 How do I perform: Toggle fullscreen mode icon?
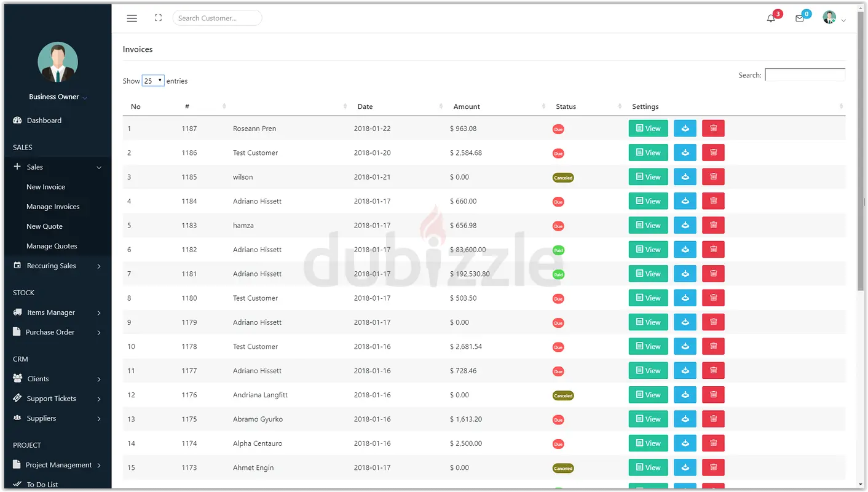158,18
